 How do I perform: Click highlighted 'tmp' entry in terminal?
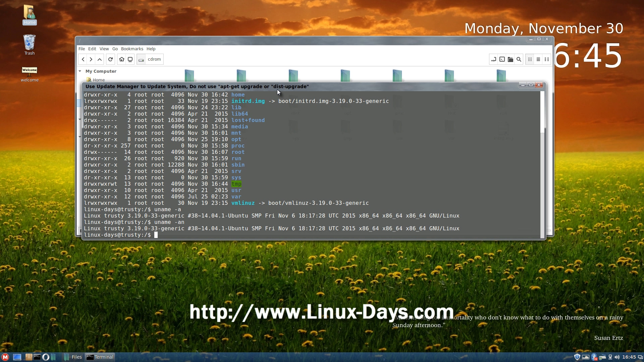(236, 184)
